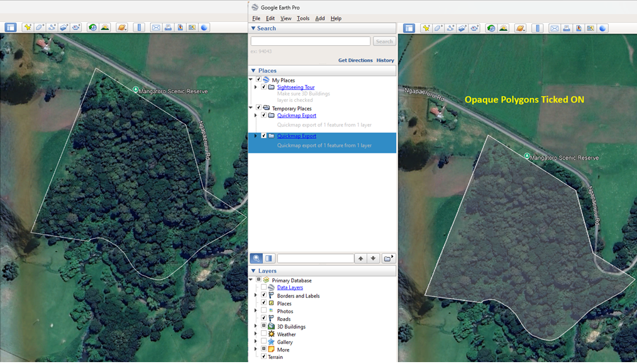This screenshot has width=637, height=364.
Task: Click the Show Ruler icon in right map toolbar
Action: [x=538, y=28]
